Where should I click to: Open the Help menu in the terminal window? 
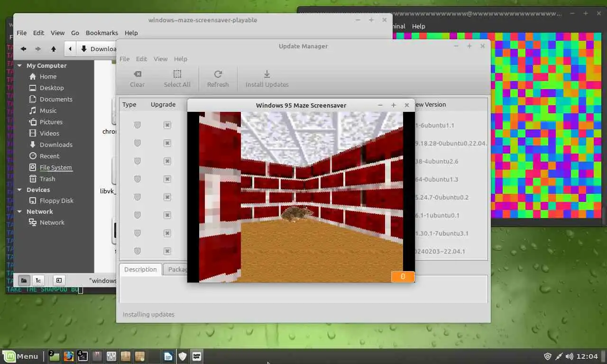(418, 26)
